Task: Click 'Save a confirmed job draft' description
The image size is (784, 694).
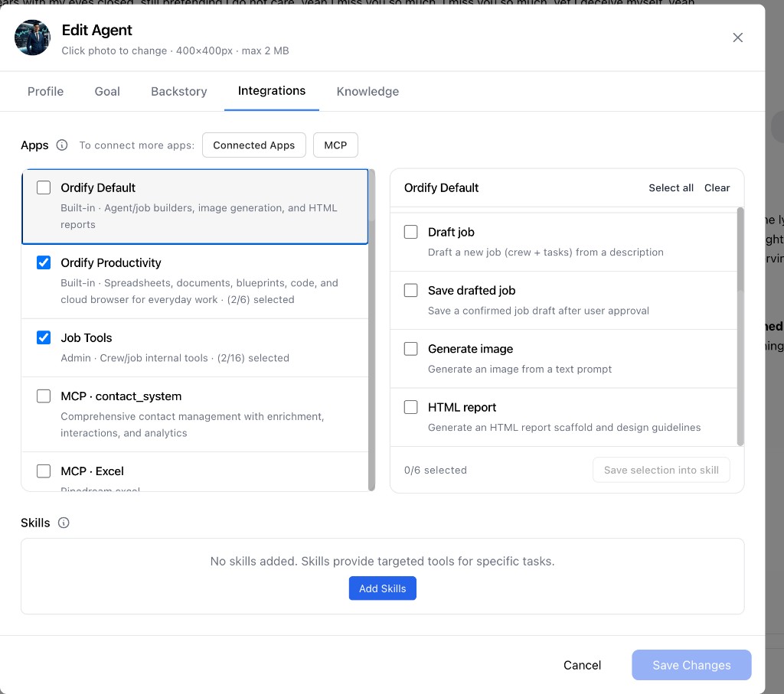Action: pyautogui.click(x=538, y=311)
